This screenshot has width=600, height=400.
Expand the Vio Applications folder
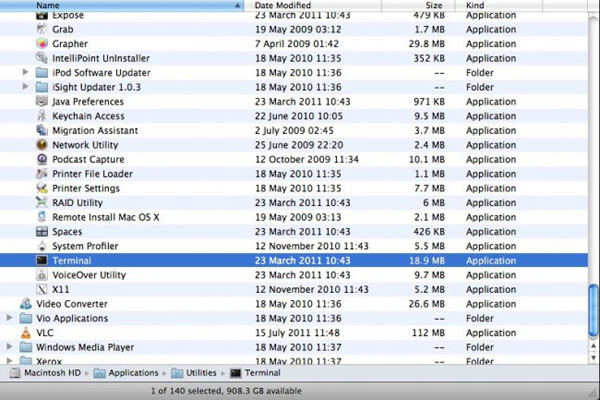click(9, 318)
